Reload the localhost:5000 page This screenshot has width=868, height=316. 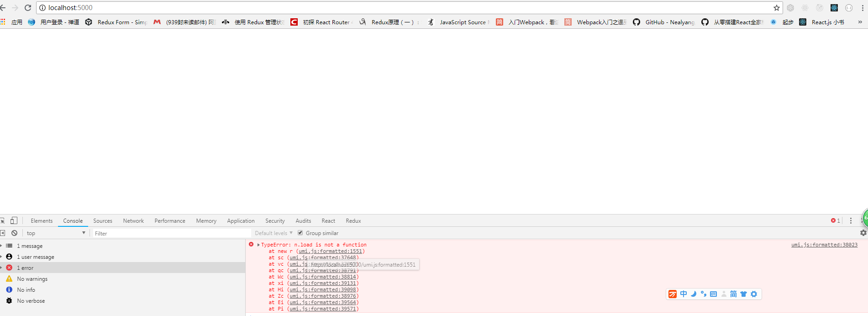28,8
